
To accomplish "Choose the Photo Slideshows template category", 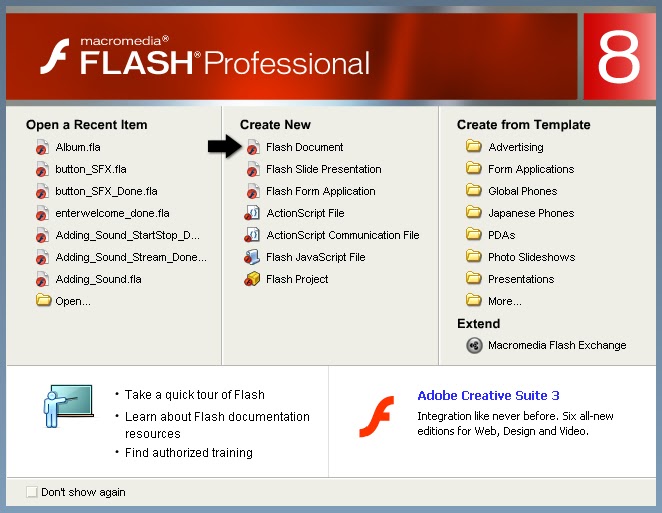I will (532, 257).
